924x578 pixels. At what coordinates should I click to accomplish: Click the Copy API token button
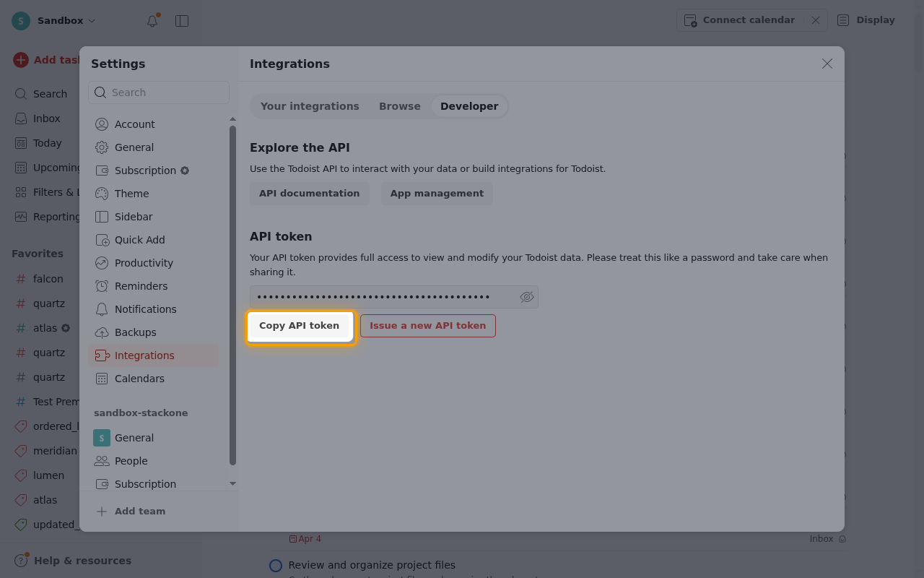[300, 326]
